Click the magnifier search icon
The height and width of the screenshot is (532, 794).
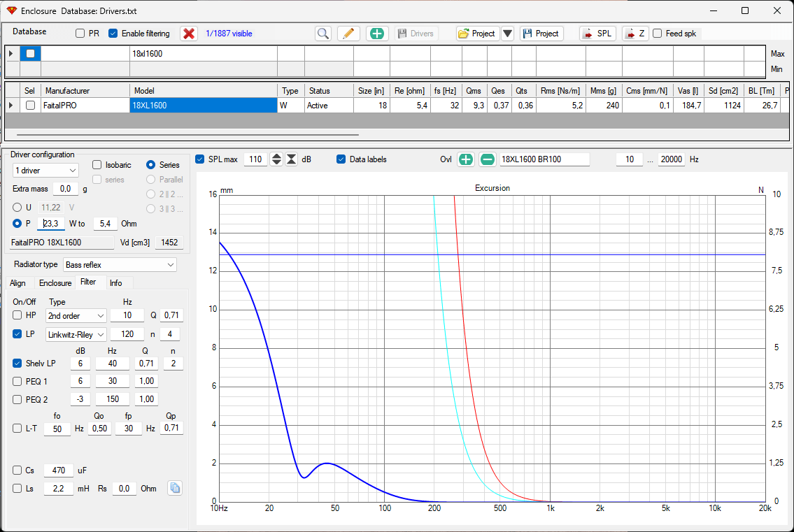[x=323, y=34]
